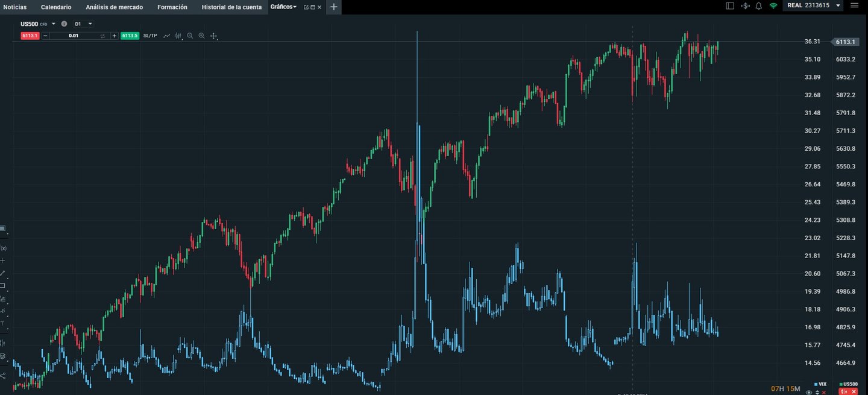This screenshot has height=395, width=868.
Task: Open the candlestick chart style menu
Action: coord(178,36)
